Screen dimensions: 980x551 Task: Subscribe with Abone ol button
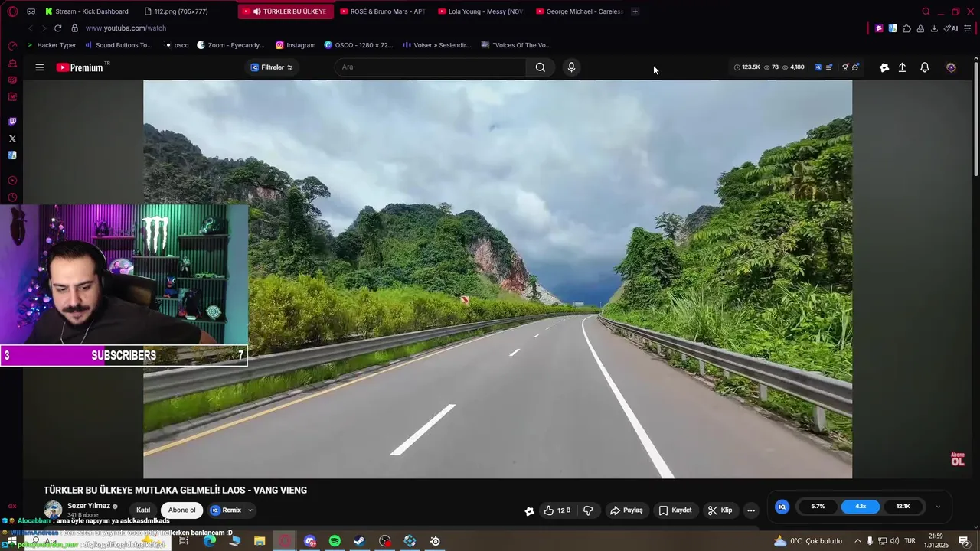coord(182,510)
